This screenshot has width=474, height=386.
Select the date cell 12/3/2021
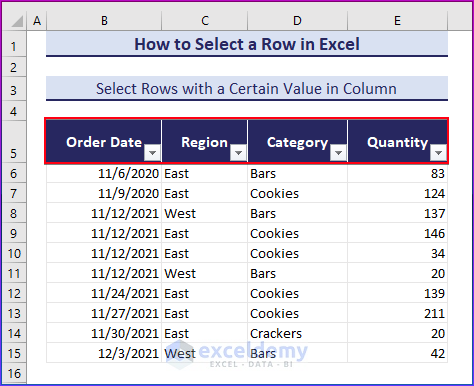(x=104, y=353)
